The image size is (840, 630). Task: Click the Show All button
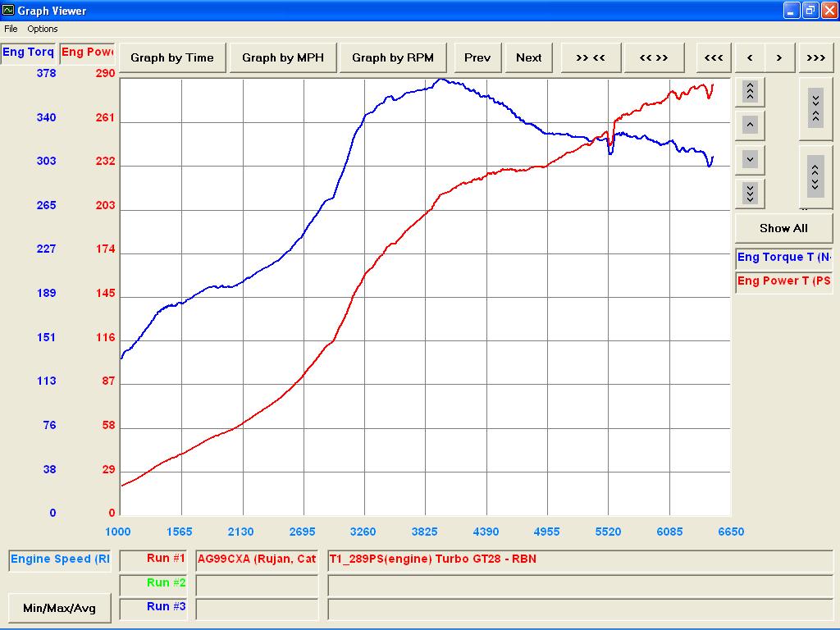coord(783,228)
